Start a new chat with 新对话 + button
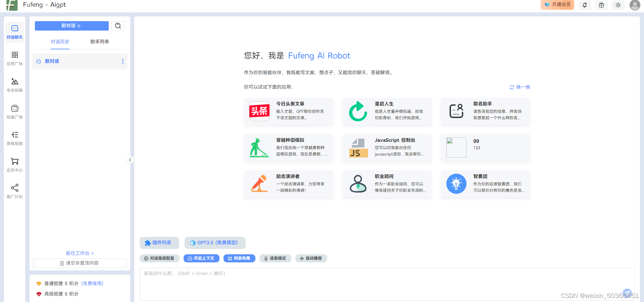644x302 pixels. click(72, 26)
